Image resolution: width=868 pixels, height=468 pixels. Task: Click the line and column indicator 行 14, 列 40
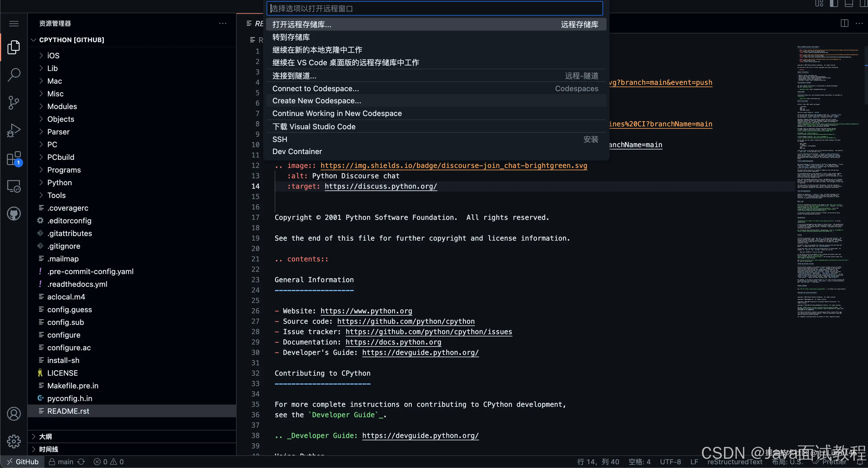(598, 462)
